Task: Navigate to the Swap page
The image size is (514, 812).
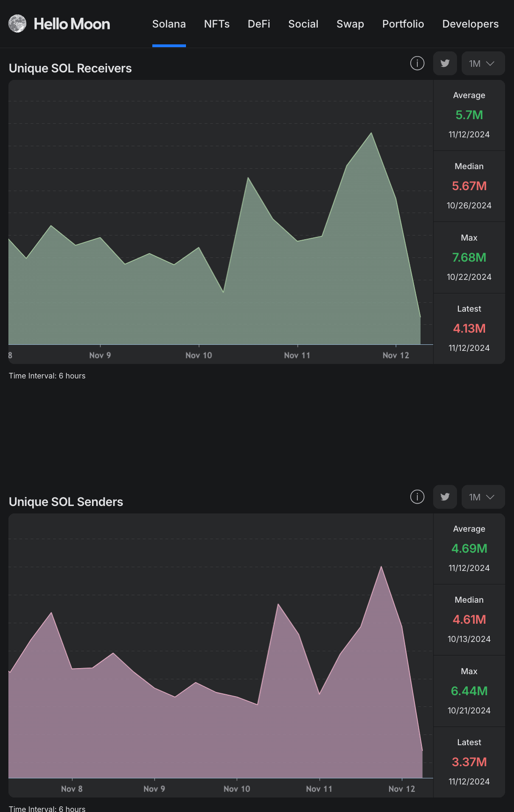Action: [350, 24]
